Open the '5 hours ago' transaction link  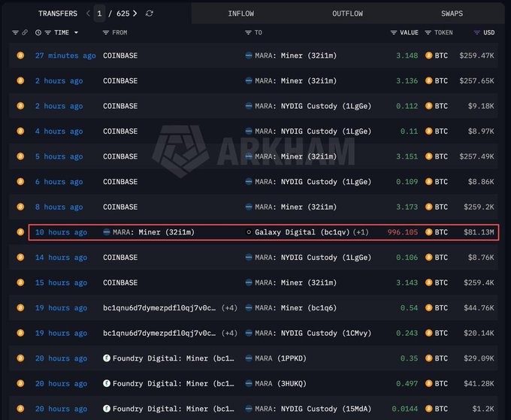[59, 157]
